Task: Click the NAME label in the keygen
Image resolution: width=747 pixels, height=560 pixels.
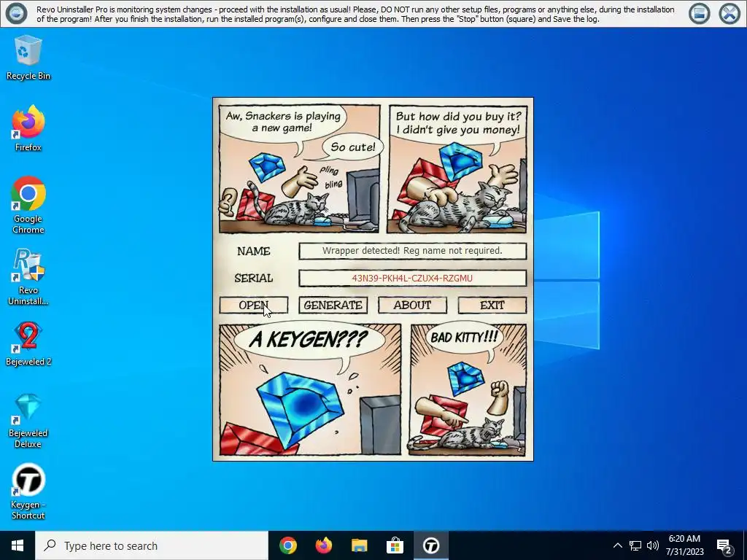Action: click(253, 251)
